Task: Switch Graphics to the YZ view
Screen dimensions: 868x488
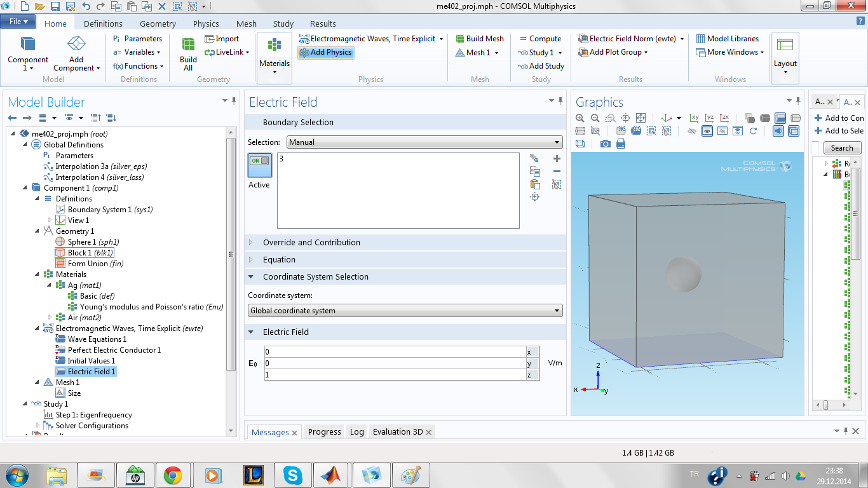Action: pos(709,118)
